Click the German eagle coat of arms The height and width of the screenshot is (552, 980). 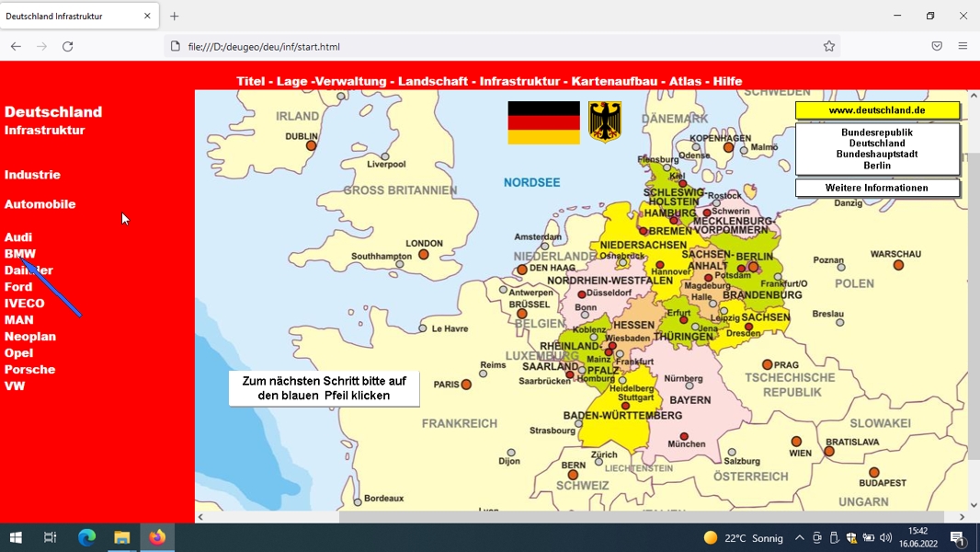point(604,122)
